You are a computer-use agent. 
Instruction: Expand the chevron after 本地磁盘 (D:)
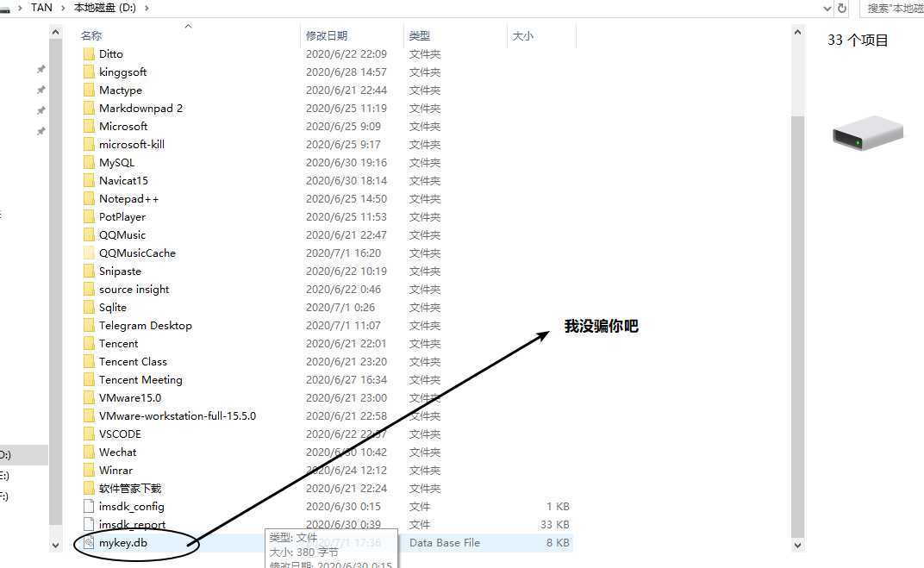point(147,9)
